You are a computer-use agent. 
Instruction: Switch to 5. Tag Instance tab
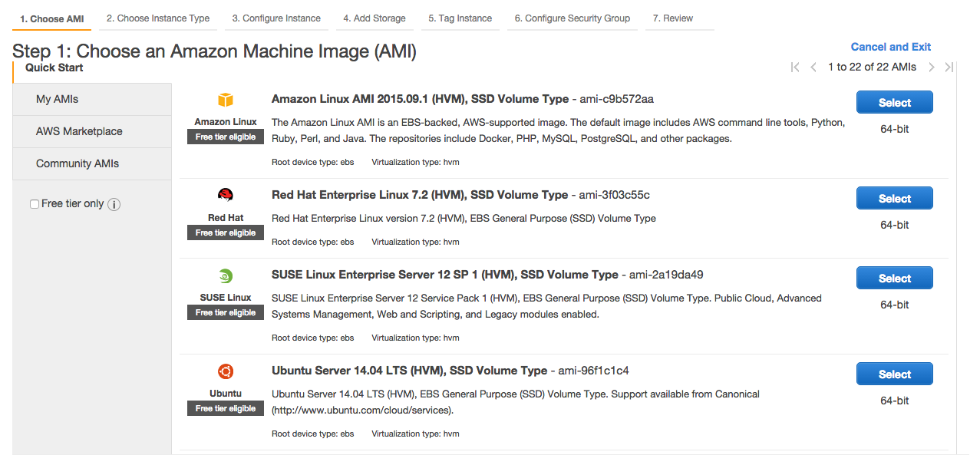pyautogui.click(x=460, y=18)
